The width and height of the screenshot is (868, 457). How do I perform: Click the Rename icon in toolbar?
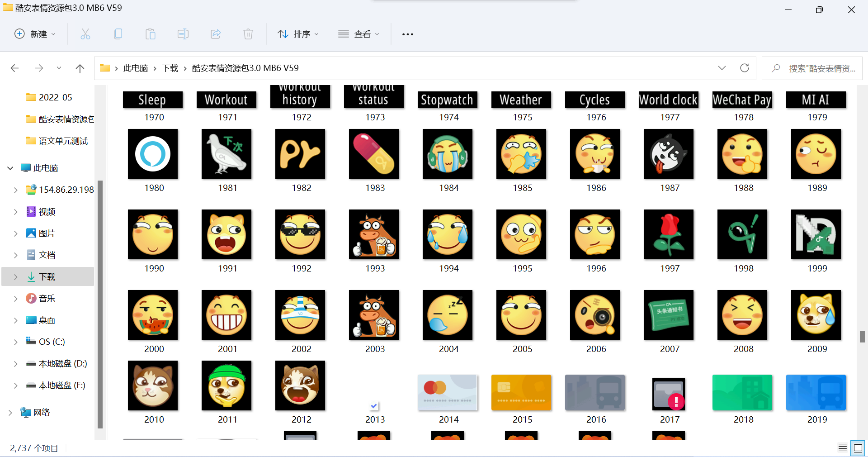(x=183, y=34)
